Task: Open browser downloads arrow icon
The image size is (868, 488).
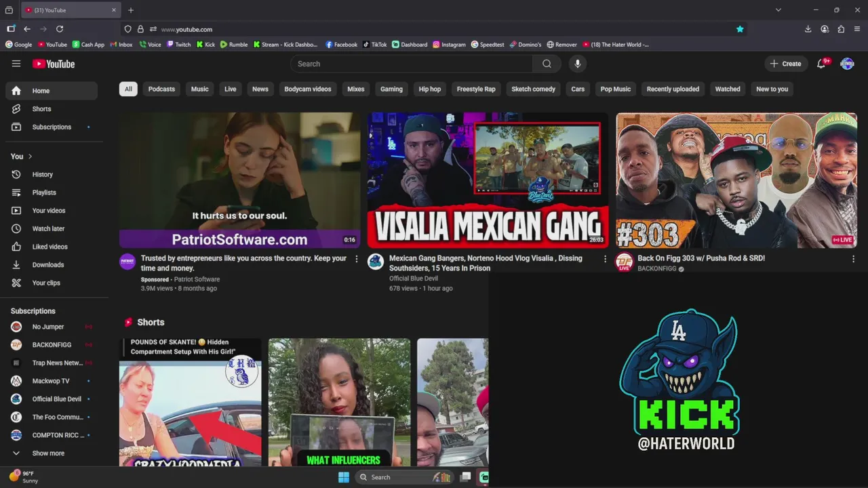Action: coord(808,29)
